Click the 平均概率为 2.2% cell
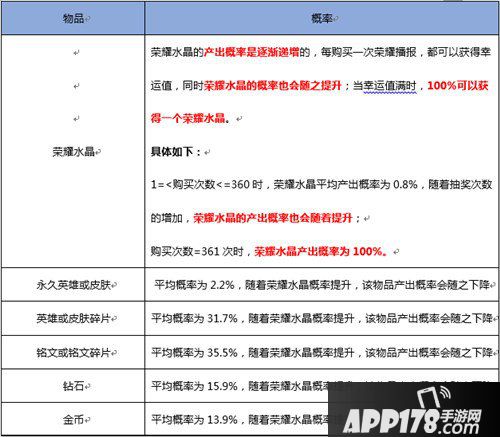 pyautogui.click(x=322, y=285)
